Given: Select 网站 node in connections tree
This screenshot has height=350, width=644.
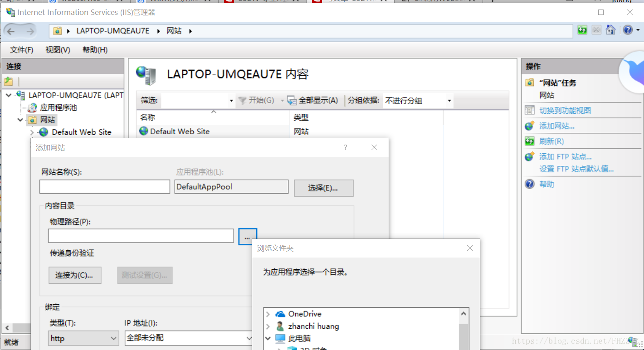Looking at the screenshot, I should coord(48,120).
